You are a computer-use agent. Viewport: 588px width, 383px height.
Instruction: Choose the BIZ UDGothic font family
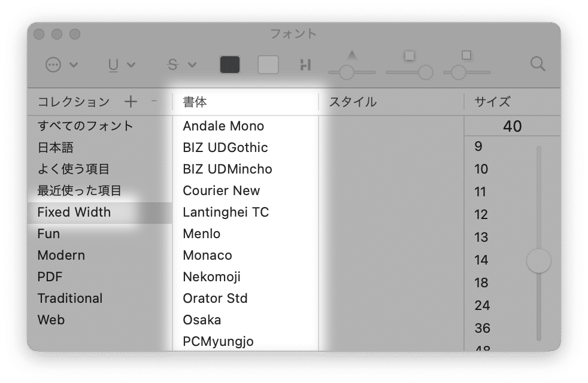click(x=245, y=148)
